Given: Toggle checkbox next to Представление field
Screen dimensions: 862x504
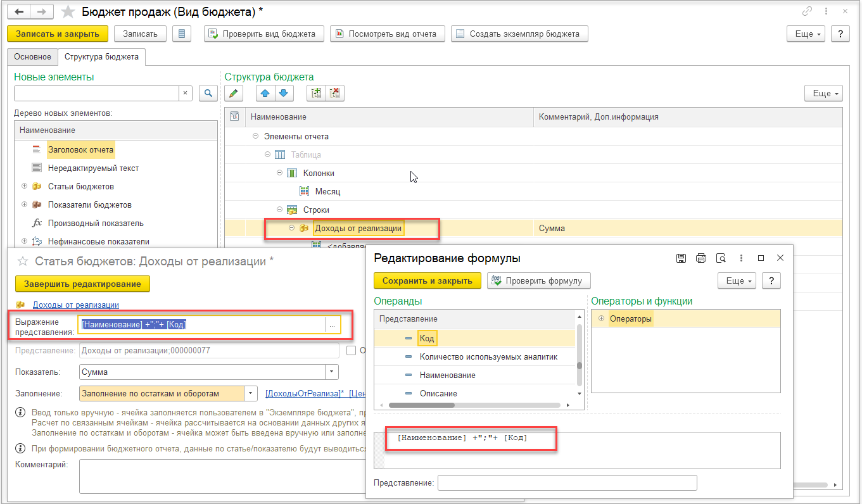Looking at the screenshot, I should (352, 350).
